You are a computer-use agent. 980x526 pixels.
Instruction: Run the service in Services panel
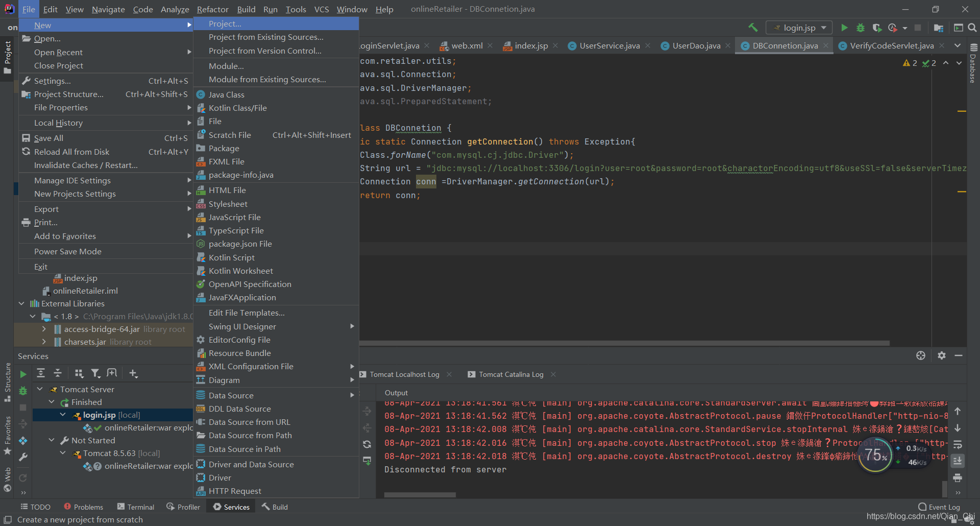(23, 374)
